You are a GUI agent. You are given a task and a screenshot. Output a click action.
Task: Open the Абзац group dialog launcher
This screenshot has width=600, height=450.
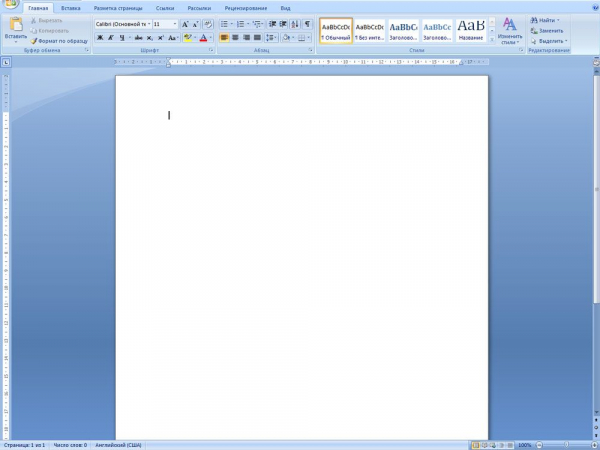click(x=310, y=50)
